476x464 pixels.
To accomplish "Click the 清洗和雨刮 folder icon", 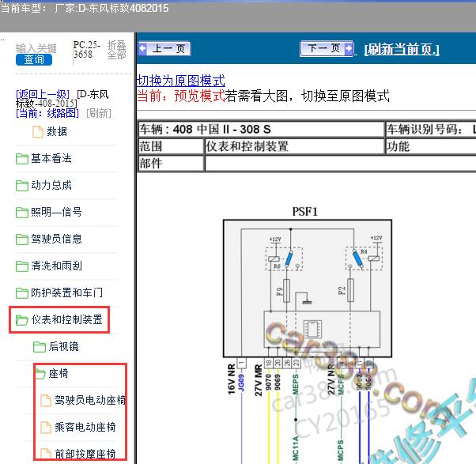I will click(22, 266).
